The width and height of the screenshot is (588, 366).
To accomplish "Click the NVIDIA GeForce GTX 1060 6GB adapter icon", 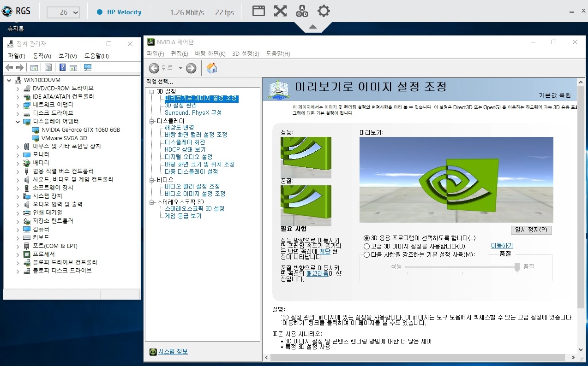I will coord(35,130).
